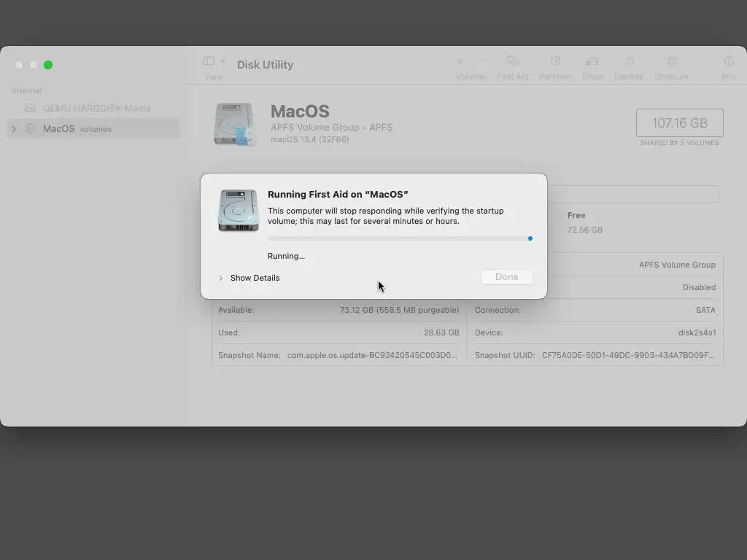Click the large MacOS disk icon in header
Image resolution: width=747 pixels, height=560 pixels.
tap(233, 124)
